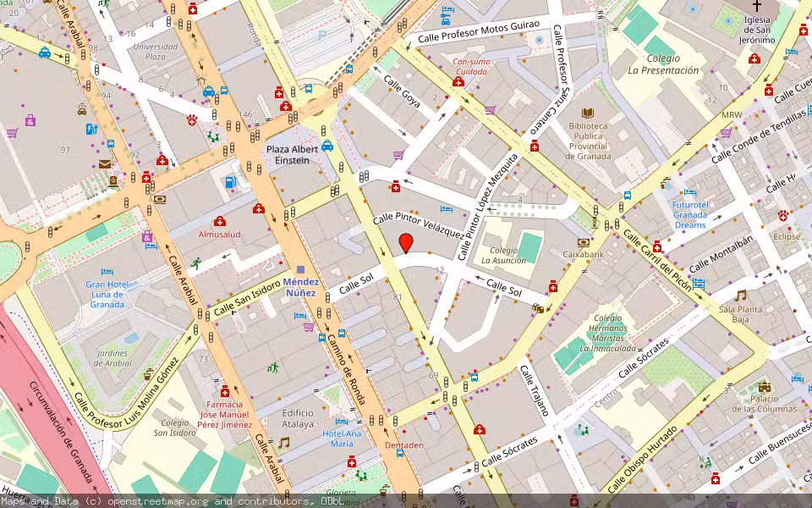The image size is (812, 508).
Task: Select the Universidad Plaza label
Action: [156, 52]
